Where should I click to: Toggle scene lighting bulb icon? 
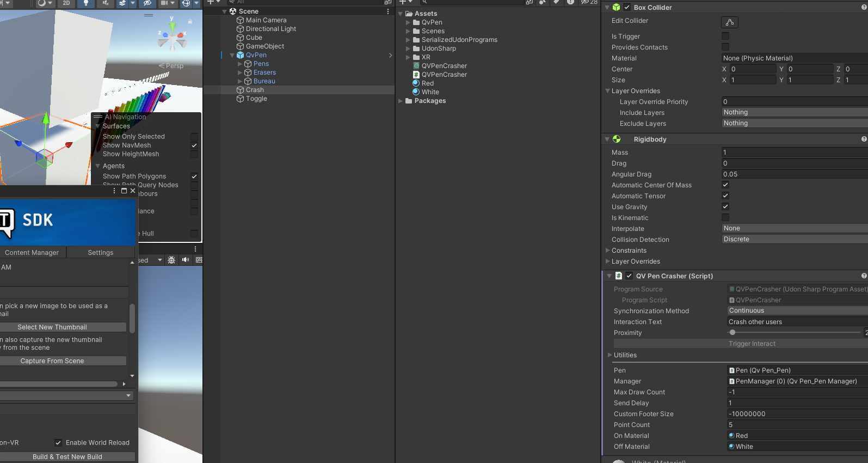pos(86,3)
